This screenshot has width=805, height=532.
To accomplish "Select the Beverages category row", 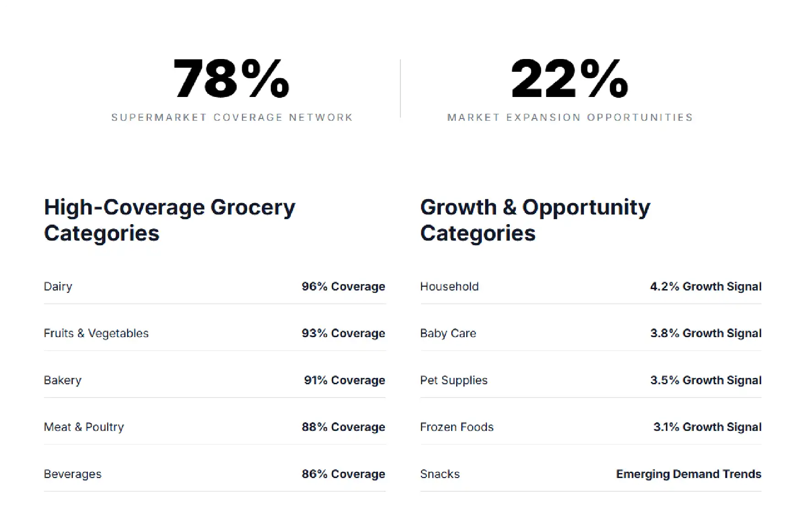I will click(215, 474).
